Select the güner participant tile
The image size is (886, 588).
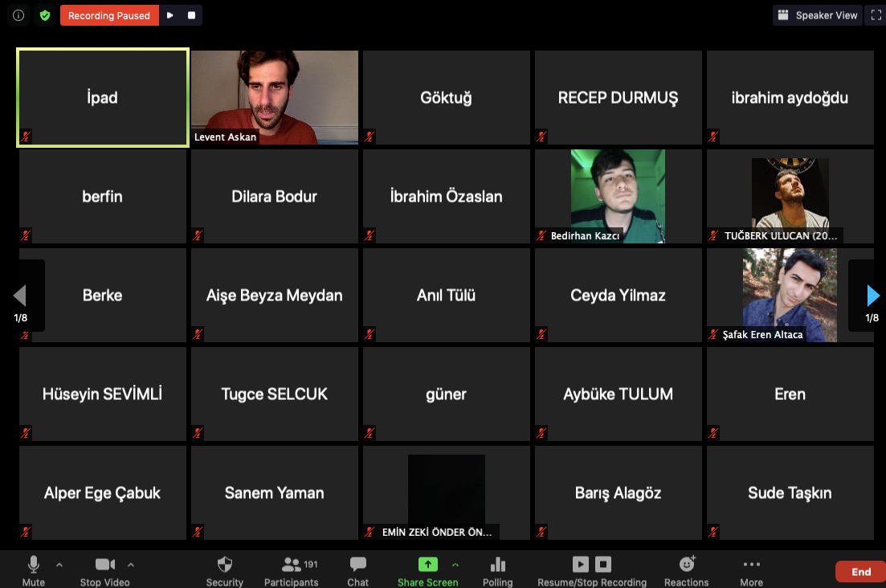pos(447,394)
